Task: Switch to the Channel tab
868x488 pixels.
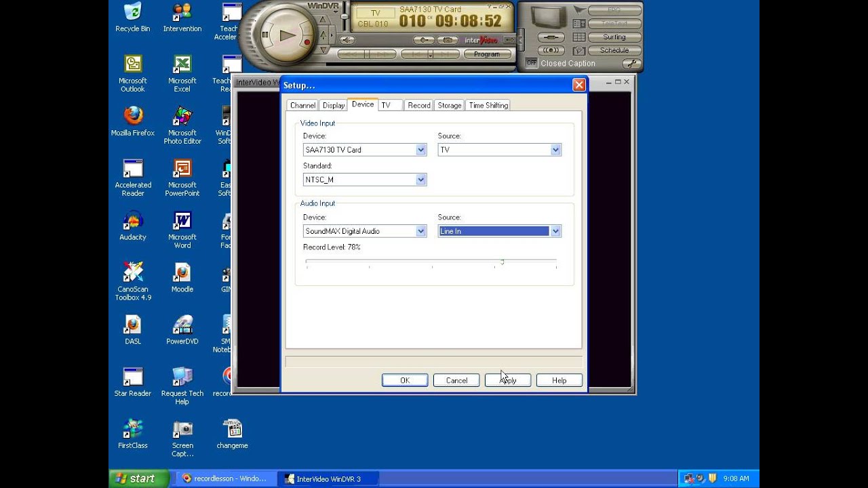Action: pos(302,105)
